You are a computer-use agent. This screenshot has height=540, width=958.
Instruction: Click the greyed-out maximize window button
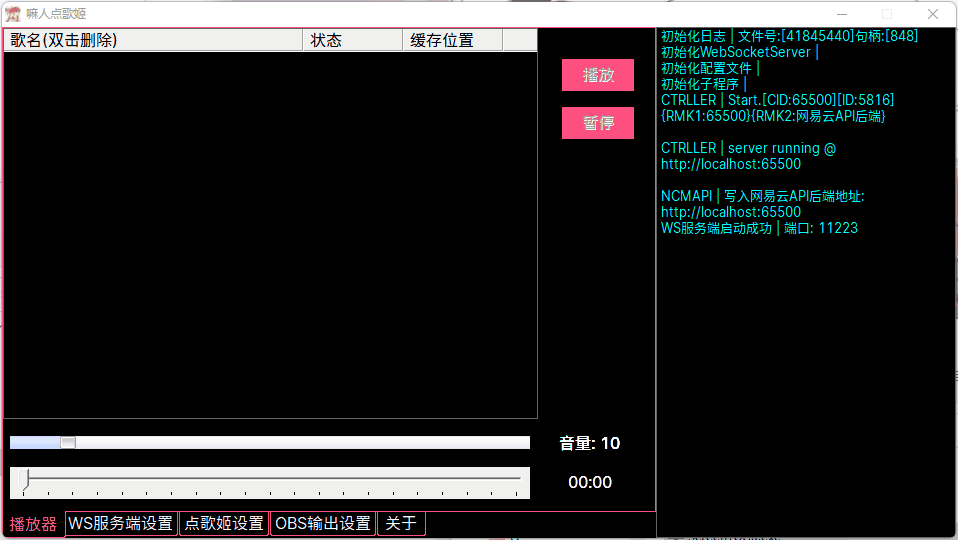click(887, 14)
